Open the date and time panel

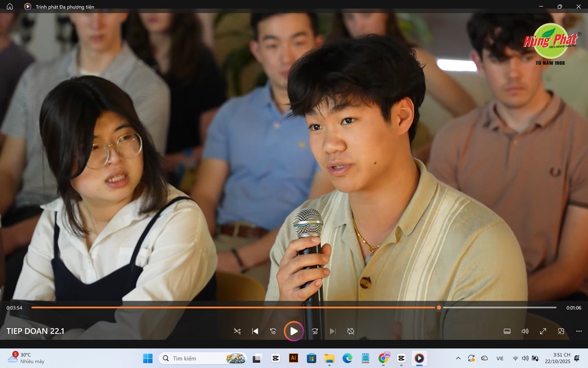point(557,358)
